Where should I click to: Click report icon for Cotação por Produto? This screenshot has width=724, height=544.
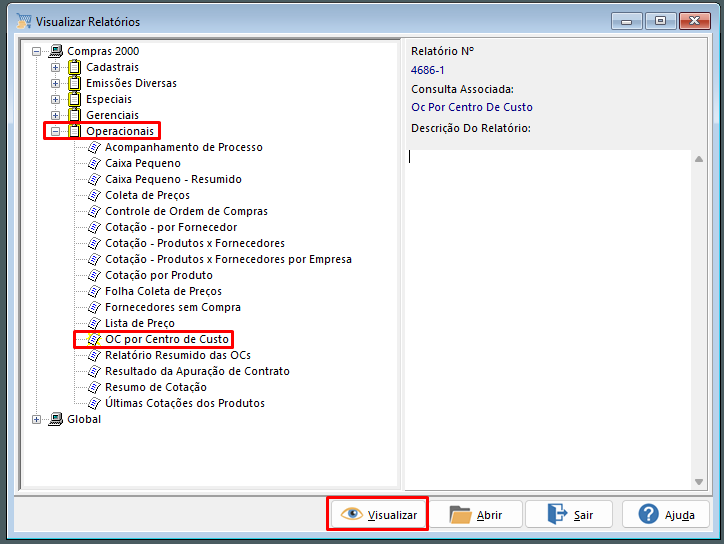click(x=94, y=275)
